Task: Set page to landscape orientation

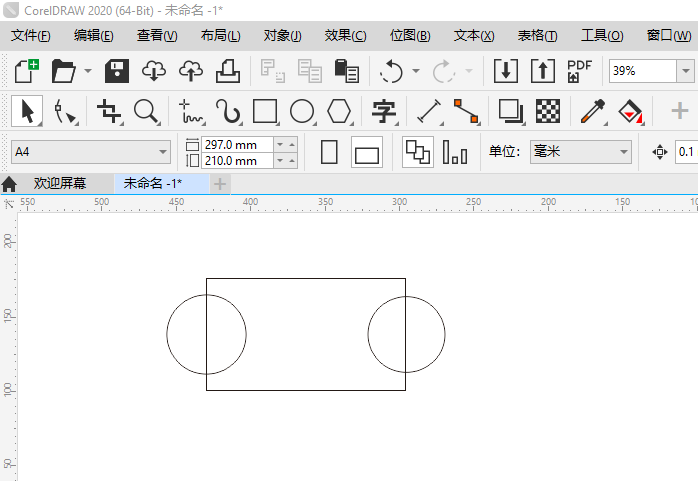Action: pos(367,152)
